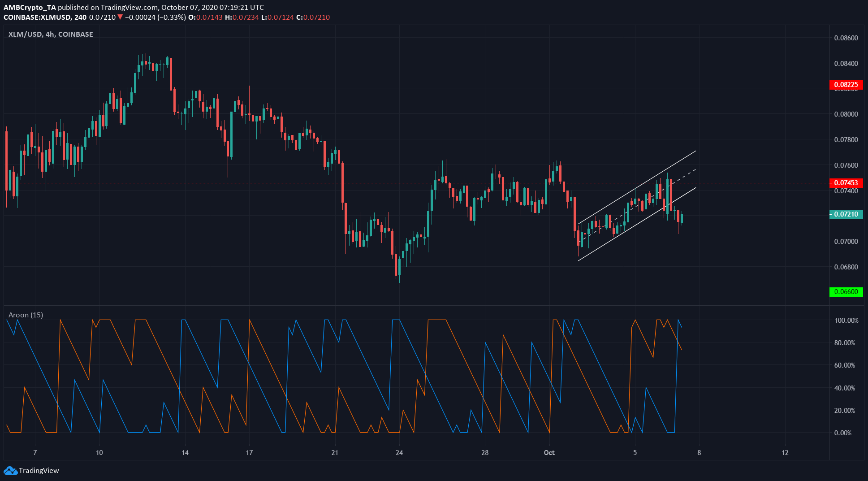This screenshot has height=481, width=868.
Task: Click the high value H:0.07234
Action: pyautogui.click(x=242, y=17)
